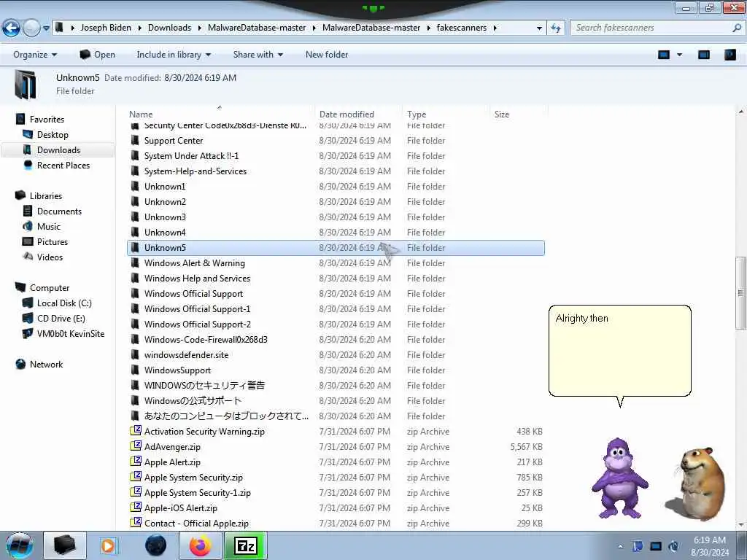Click the Back navigation arrow

(12, 28)
